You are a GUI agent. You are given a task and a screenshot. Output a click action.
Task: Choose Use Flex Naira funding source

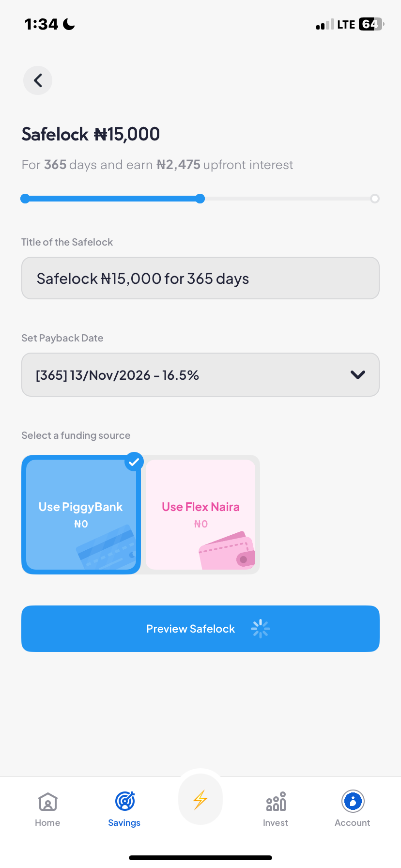pyautogui.click(x=200, y=514)
